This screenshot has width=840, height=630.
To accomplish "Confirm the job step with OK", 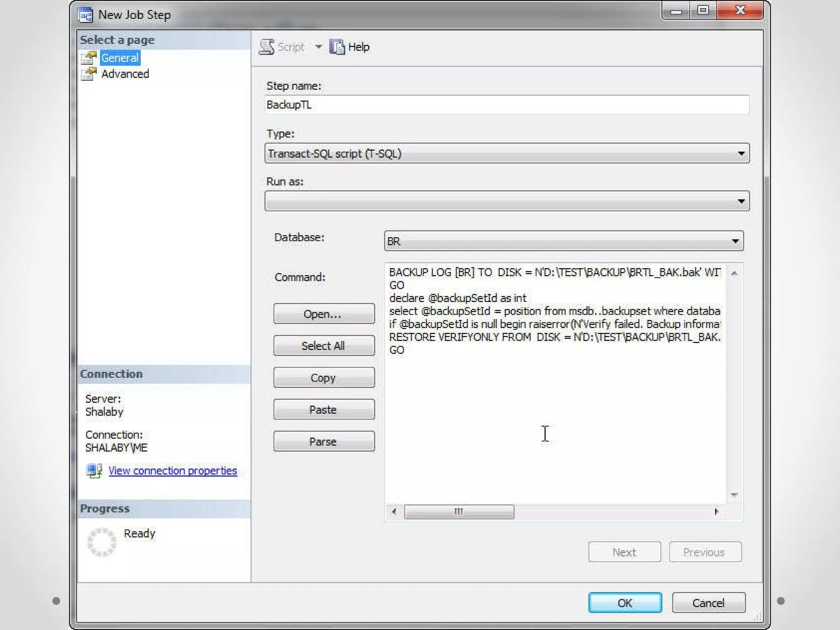I will (625, 603).
